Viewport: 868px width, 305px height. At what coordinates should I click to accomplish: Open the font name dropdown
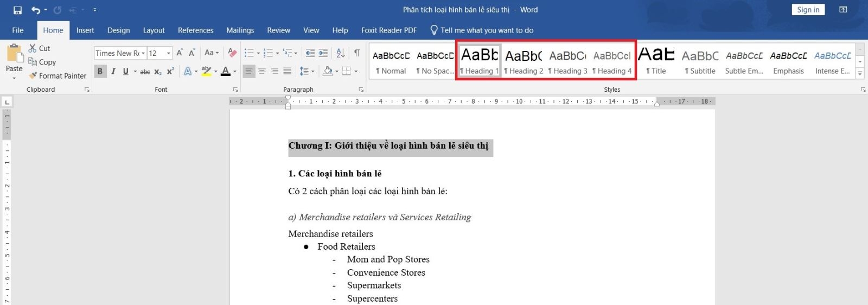coord(143,53)
